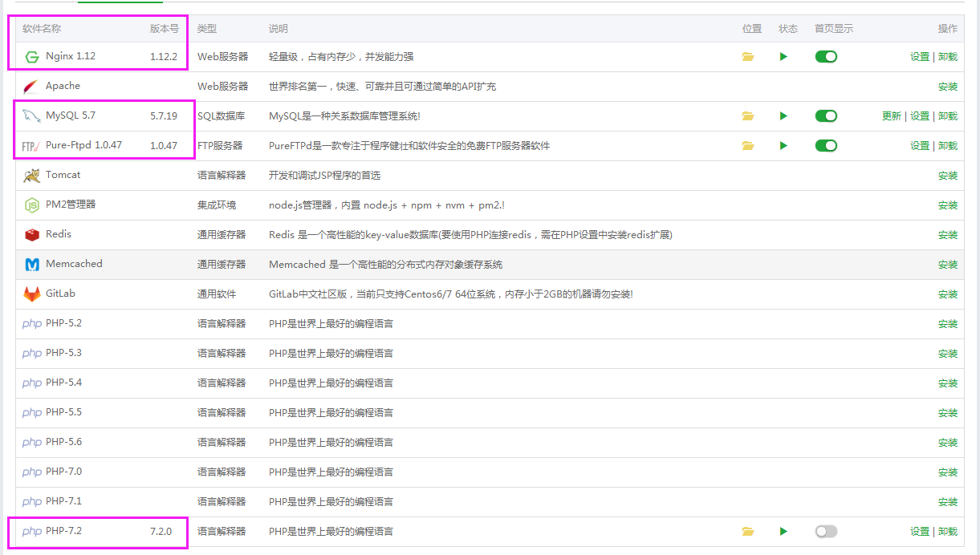Click 安装 to install Redis

point(948,235)
